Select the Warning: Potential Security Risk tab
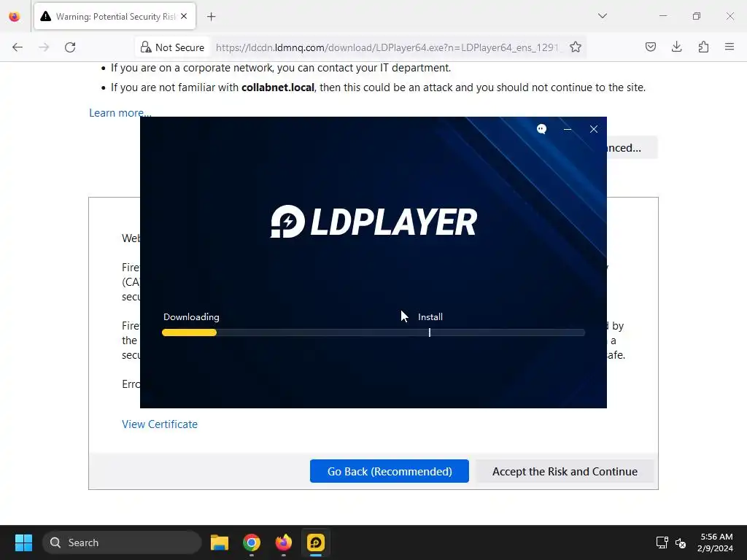The width and height of the screenshot is (747, 560). [115, 16]
